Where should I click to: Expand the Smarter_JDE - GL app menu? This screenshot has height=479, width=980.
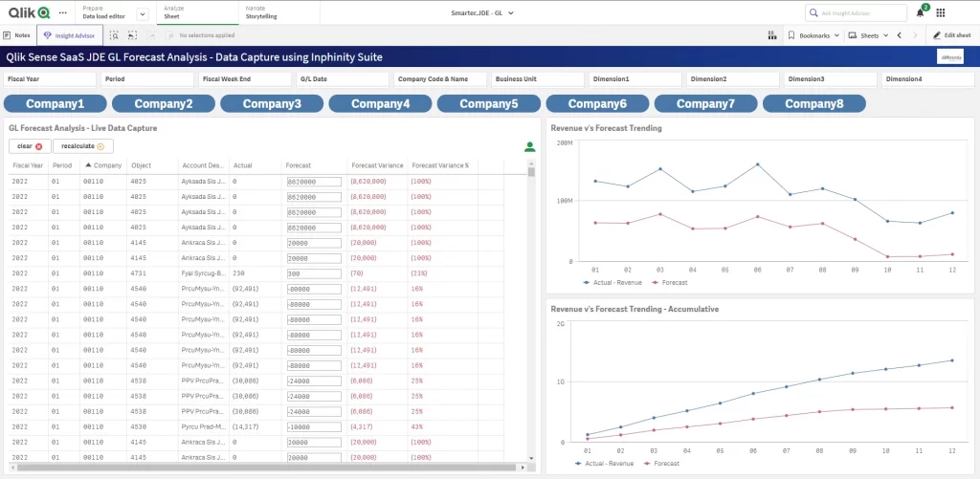pos(482,12)
